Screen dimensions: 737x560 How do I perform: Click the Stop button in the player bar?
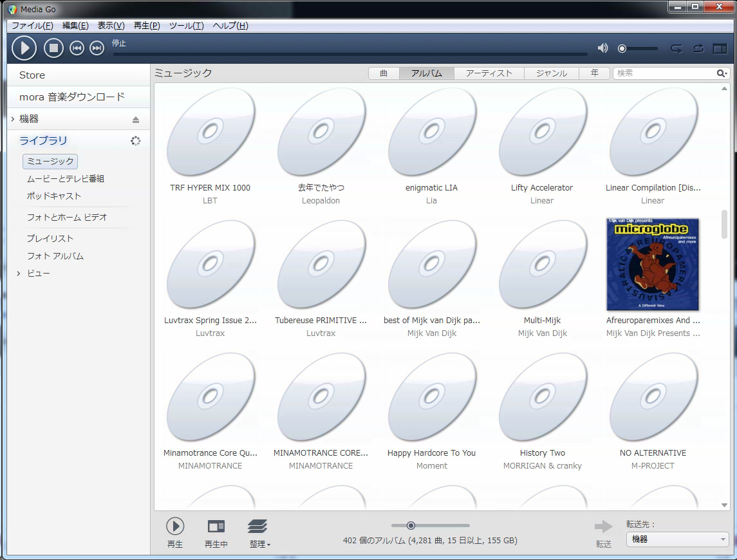tap(53, 48)
